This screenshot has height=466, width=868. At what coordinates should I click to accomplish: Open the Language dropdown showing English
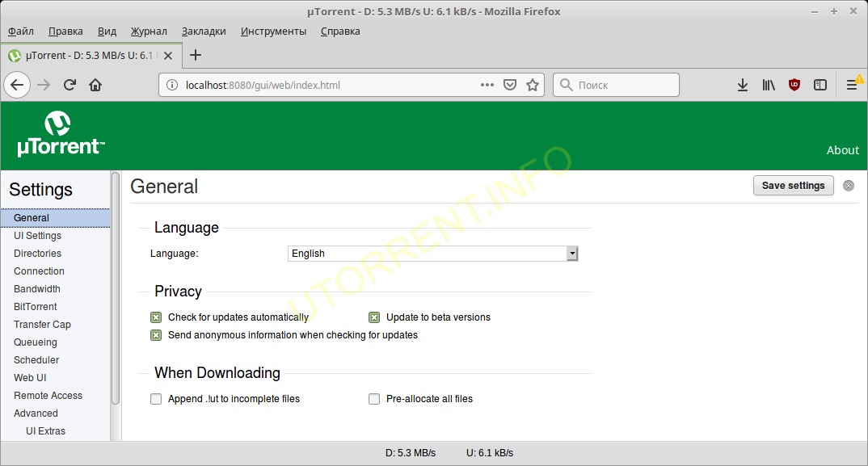pyautogui.click(x=433, y=254)
